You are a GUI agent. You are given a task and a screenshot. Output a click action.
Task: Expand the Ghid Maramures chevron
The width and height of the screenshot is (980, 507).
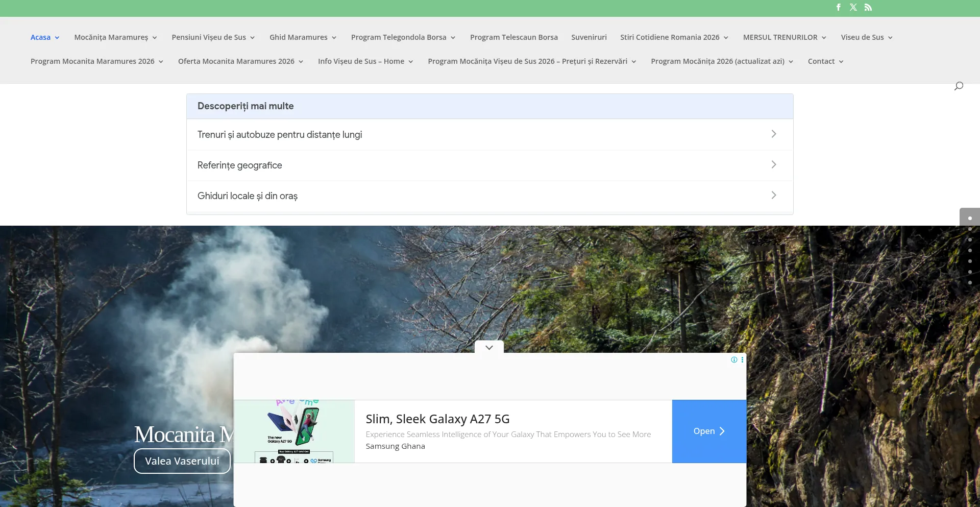click(x=334, y=38)
